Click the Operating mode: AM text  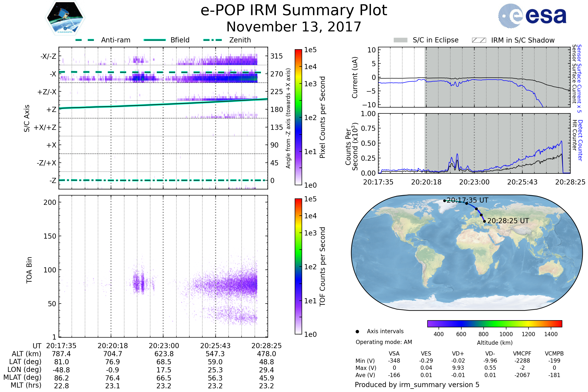coord(383,342)
